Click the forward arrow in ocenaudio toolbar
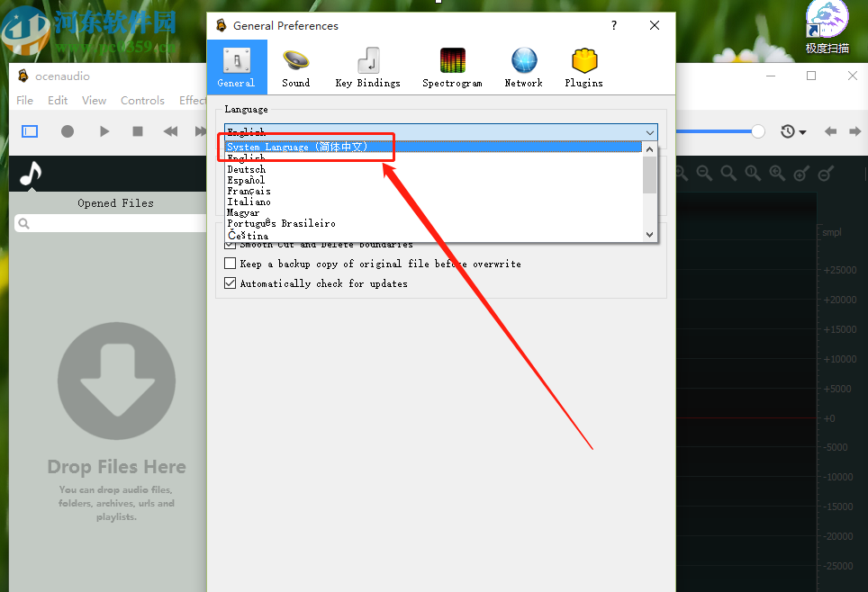 (854, 131)
